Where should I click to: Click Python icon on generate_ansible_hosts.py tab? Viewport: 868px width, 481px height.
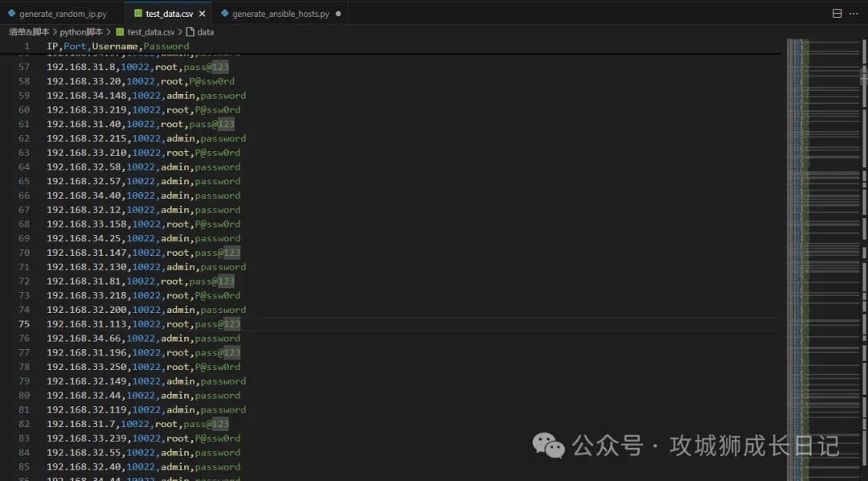point(224,14)
